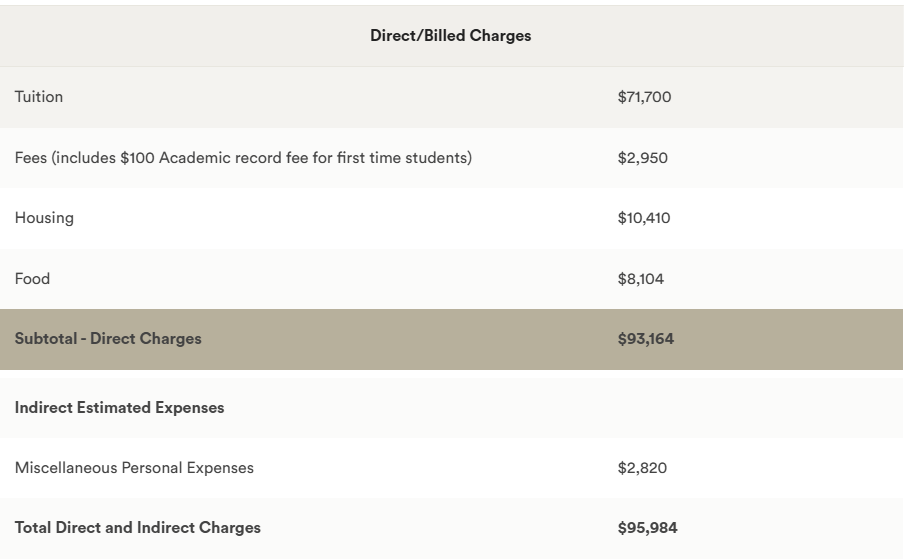Click the $71,700 tuition amount
The height and width of the screenshot is (560, 907).
pos(644,97)
